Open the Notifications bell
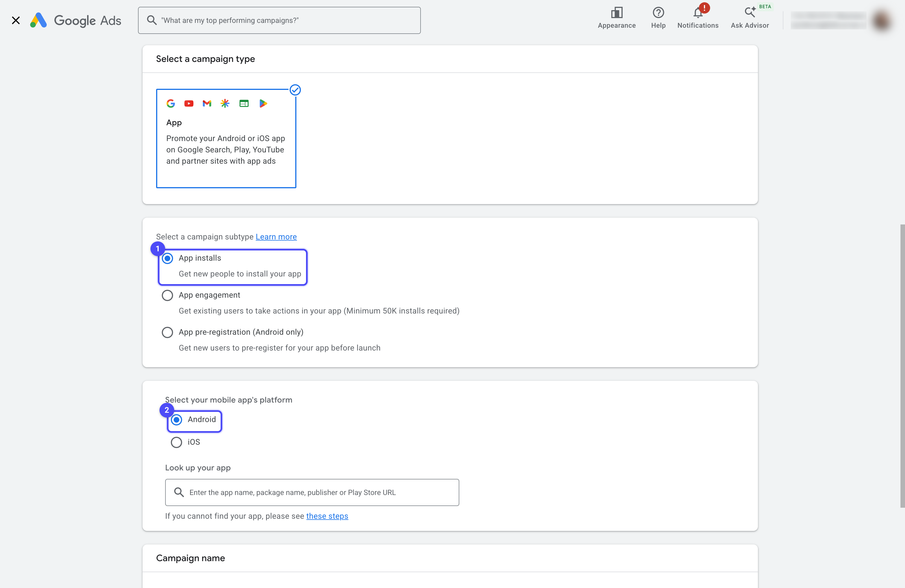The height and width of the screenshot is (588, 905). (x=698, y=18)
